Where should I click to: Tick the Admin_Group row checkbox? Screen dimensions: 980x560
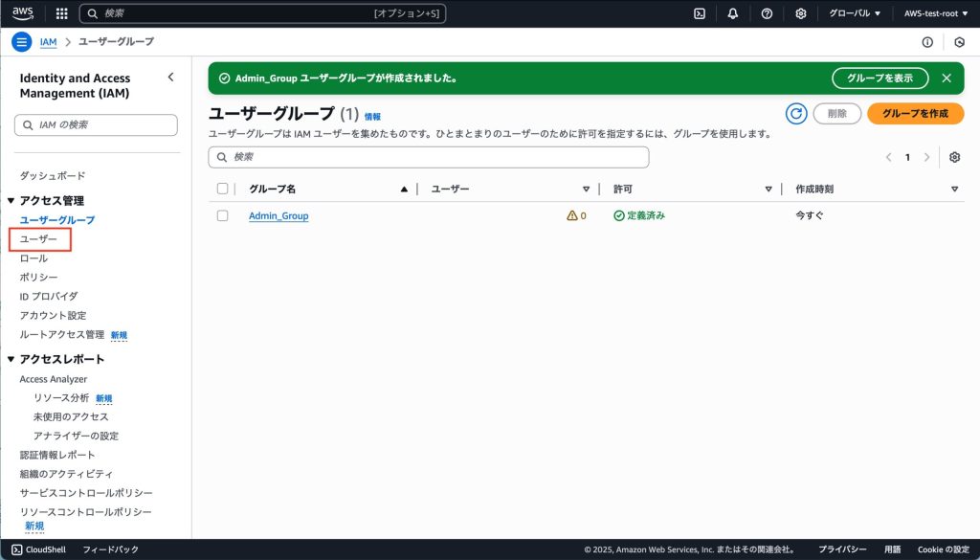(222, 215)
